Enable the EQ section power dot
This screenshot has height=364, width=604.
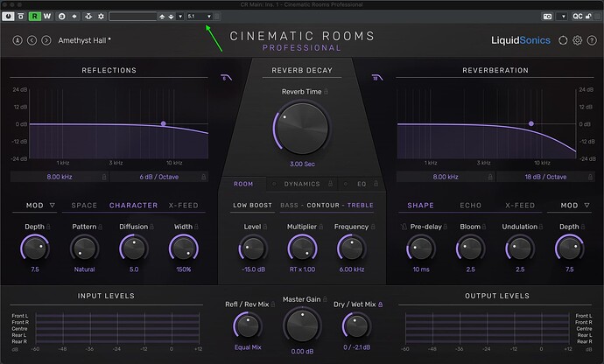pyautogui.click(x=346, y=184)
